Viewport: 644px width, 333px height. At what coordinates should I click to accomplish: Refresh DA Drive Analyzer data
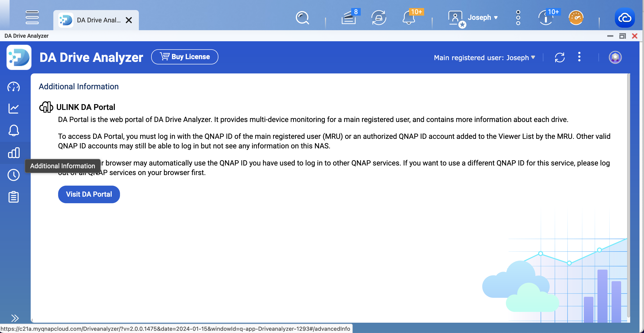(559, 57)
